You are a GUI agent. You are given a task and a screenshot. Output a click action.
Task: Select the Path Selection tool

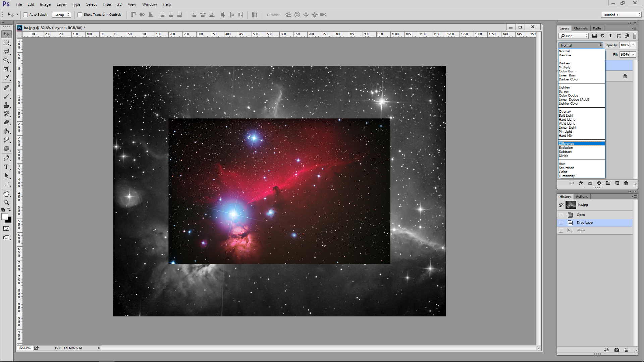[x=6, y=176]
